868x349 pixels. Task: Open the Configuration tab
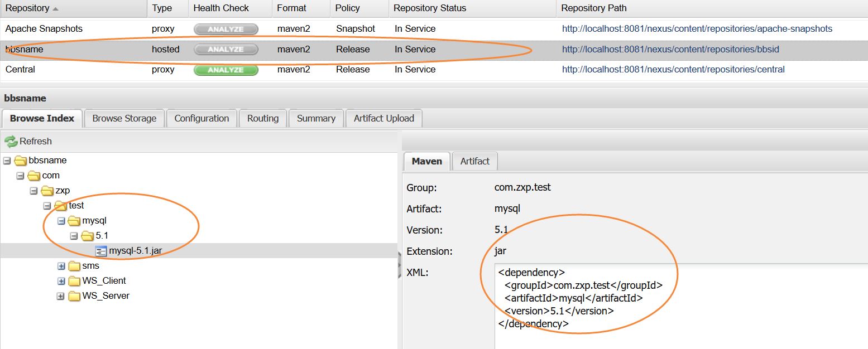pyautogui.click(x=202, y=118)
